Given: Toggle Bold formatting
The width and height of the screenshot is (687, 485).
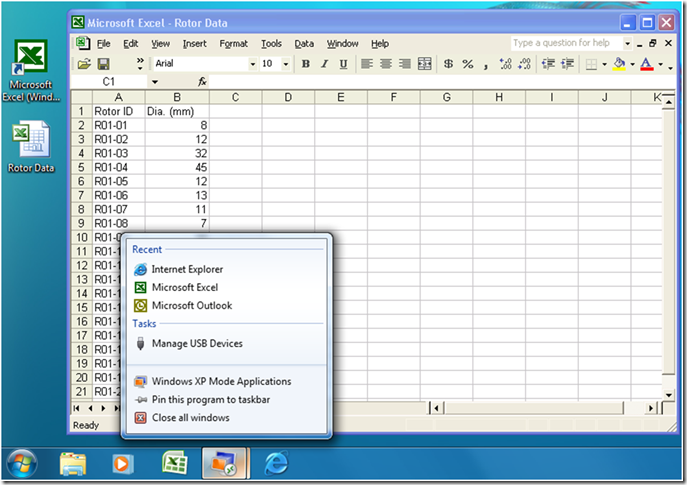Looking at the screenshot, I should point(306,64).
